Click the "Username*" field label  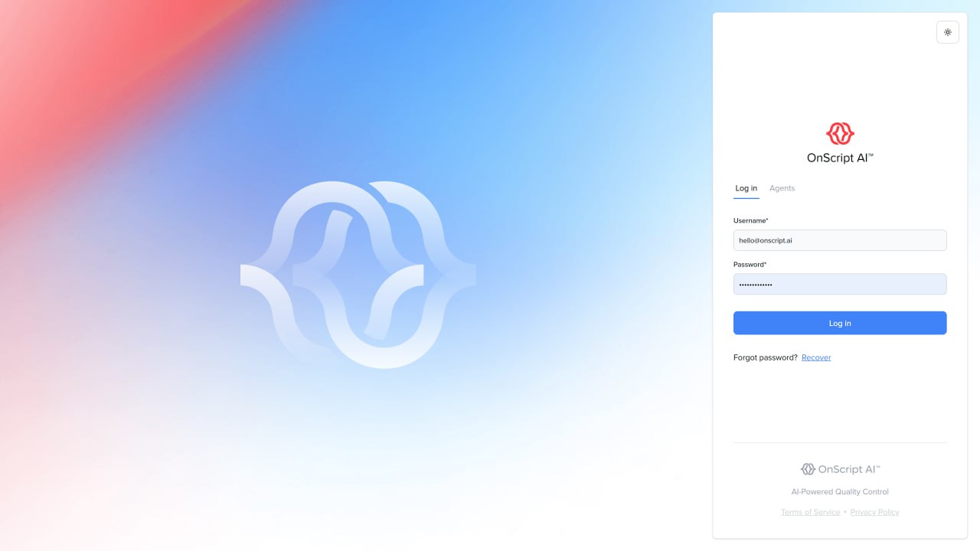751,220
